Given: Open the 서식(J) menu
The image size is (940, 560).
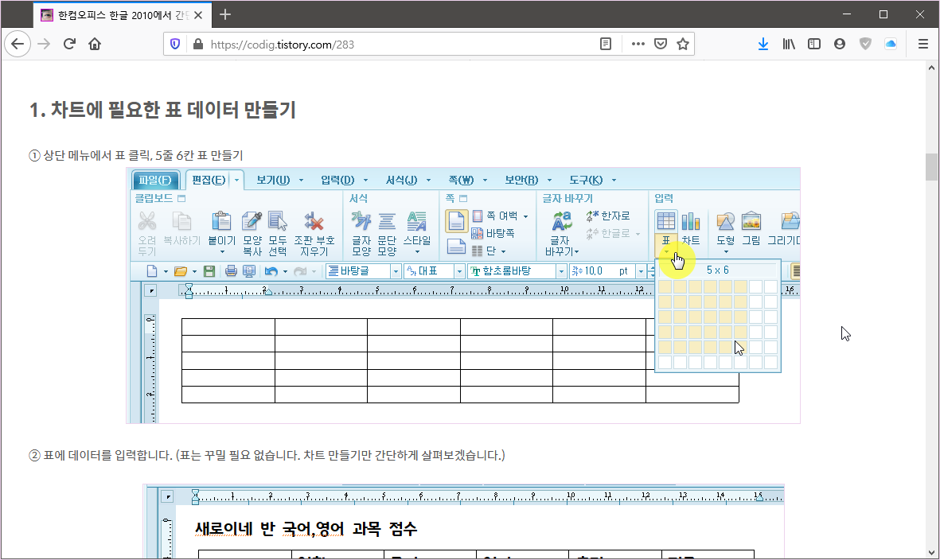Looking at the screenshot, I should tap(401, 180).
